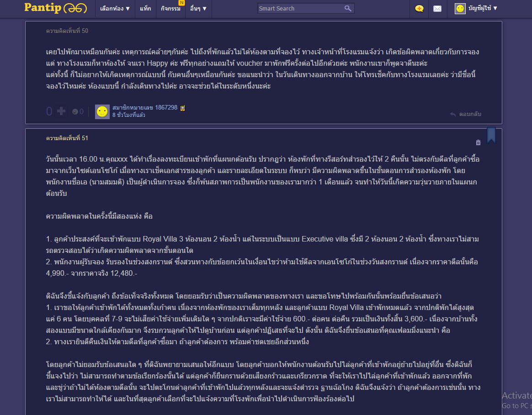Click the member badge icon beside 1867298
Image resolution: width=532 pixels, height=415 pixels.
point(182,108)
